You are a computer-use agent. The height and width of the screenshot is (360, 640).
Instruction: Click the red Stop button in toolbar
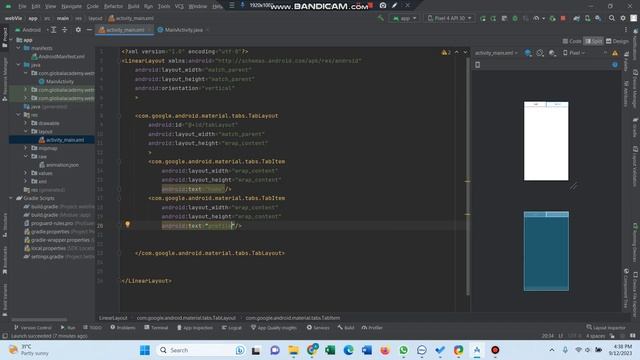[x=563, y=18]
